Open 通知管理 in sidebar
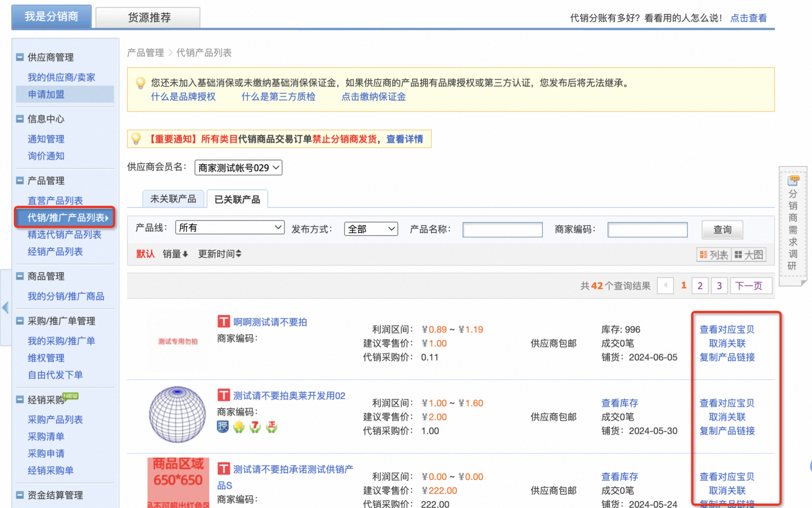Viewport: 812px width, 508px height. (x=46, y=139)
